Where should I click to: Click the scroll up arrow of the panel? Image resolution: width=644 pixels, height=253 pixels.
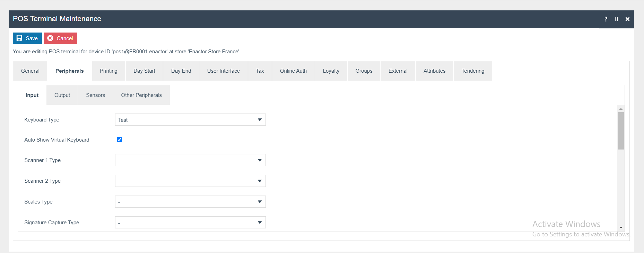click(x=621, y=109)
